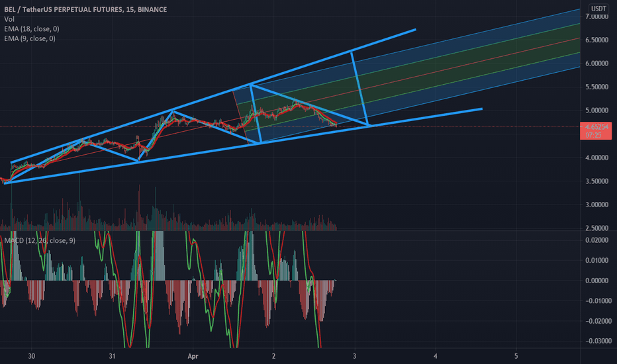
Task: Click the 0.01000 MACD axis label
Action: [x=596, y=261]
